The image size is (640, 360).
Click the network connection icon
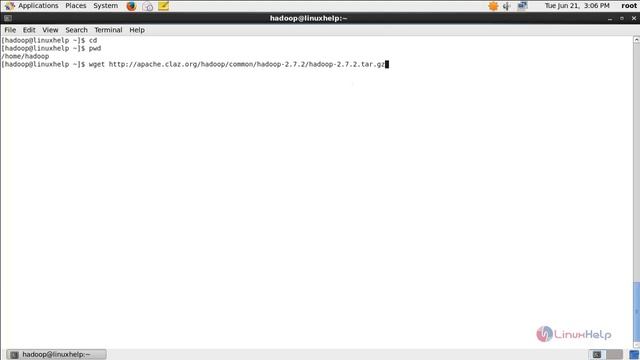pos(522,6)
